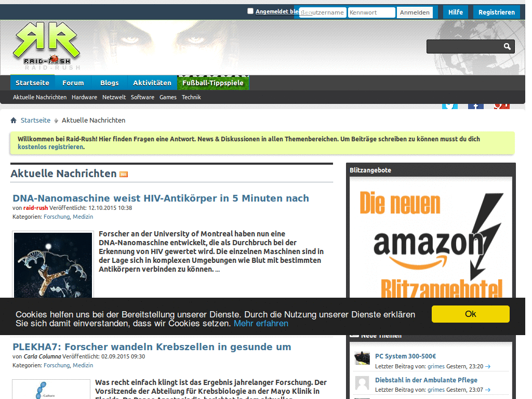Click the kostenlos registrieren link
Viewport: 532px width, 399px height.
[50, 147]
